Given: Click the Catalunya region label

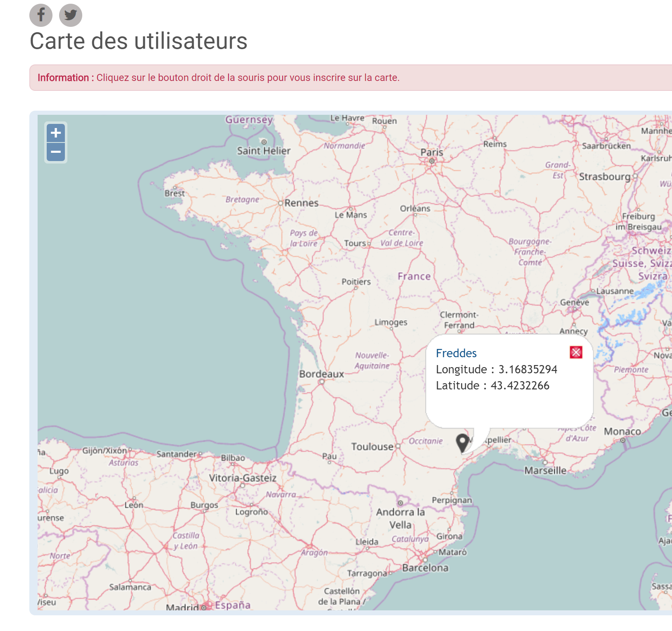Looking at the screenshot, I should (410, 539).
